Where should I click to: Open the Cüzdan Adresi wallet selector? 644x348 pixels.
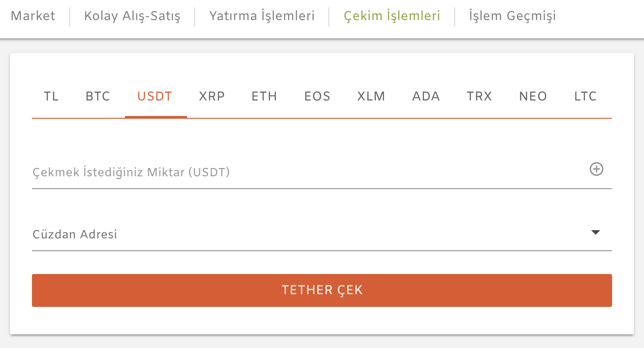[322, 234]
